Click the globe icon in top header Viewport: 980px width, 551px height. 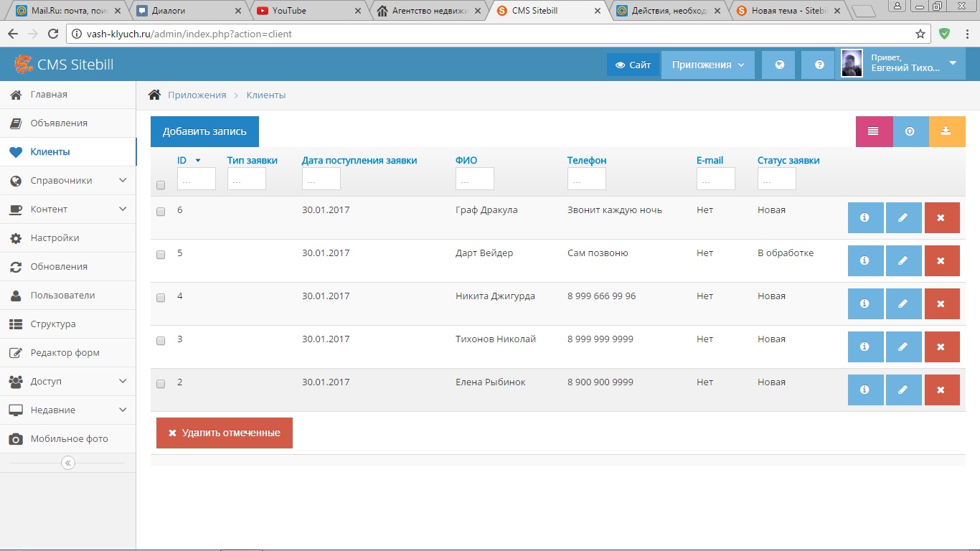click(780, 65)
